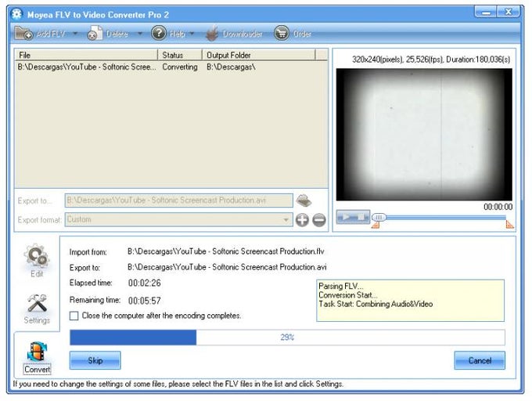Open the Settings tab with tools icon
This screenshot has width=532, height=401.
click(37, 309)
